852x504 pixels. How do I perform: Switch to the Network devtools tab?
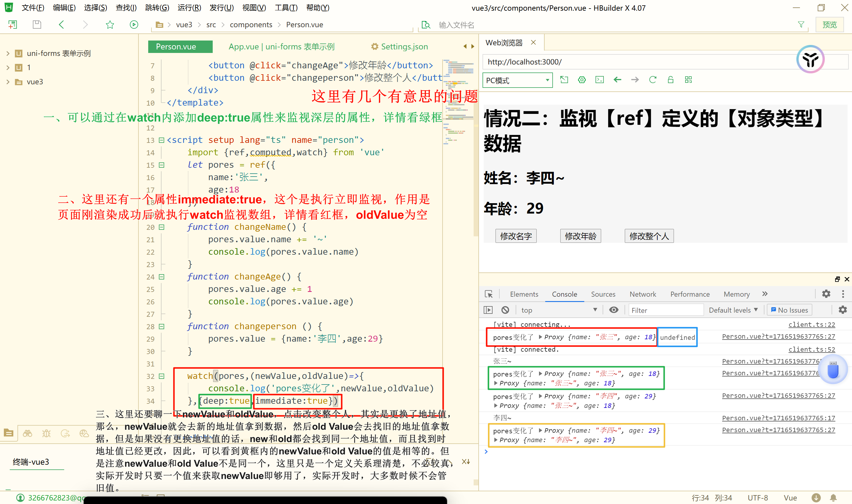(643, 294)
